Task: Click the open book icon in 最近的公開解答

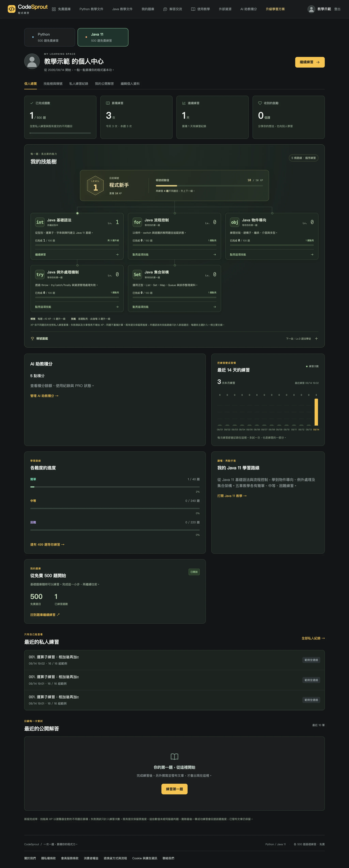Action: click(174, 756)
